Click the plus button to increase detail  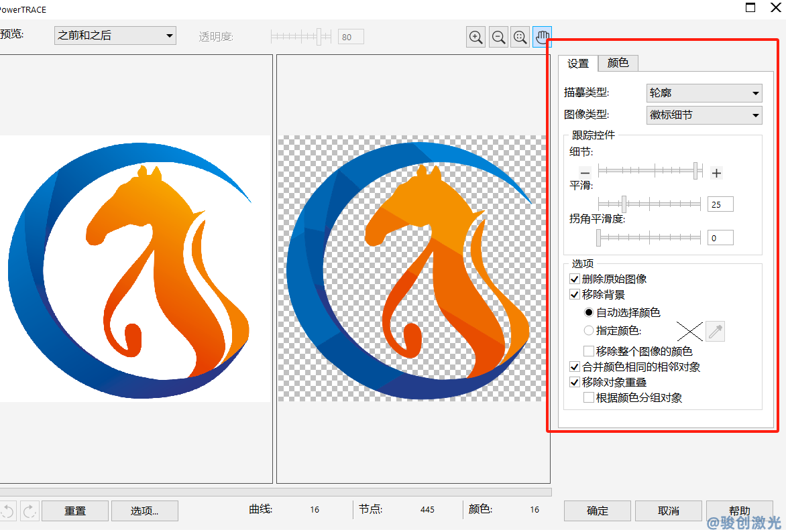pyautogui.click(x=716, y=173)
